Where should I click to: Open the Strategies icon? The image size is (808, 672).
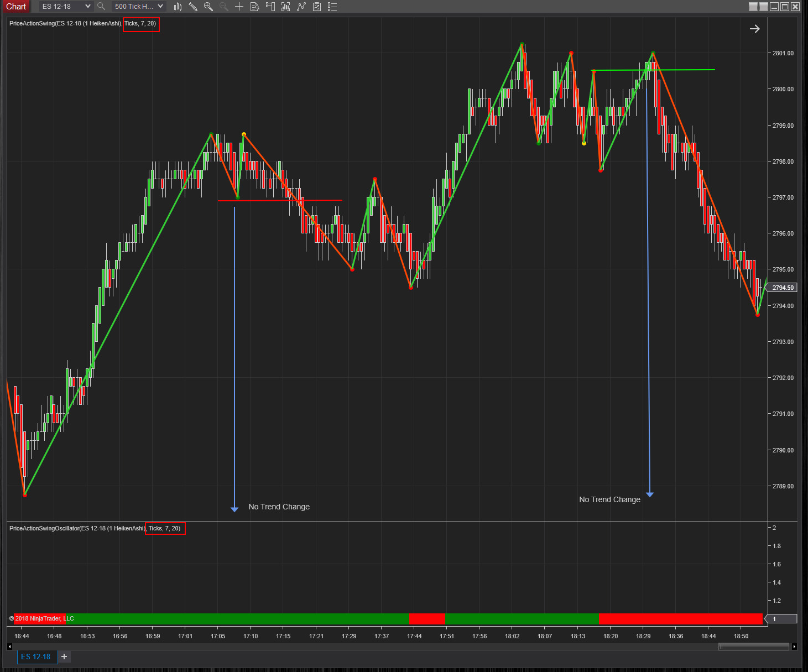tap(317, 7)
